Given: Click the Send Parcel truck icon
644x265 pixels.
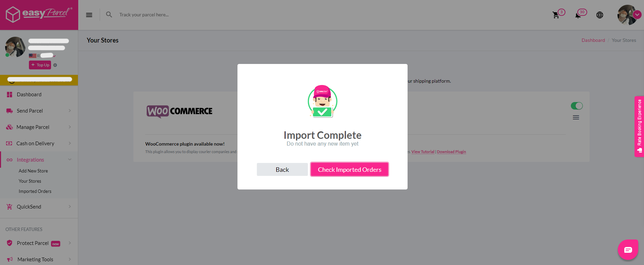Looking at the screenshot, I should (x=10, y=111).
